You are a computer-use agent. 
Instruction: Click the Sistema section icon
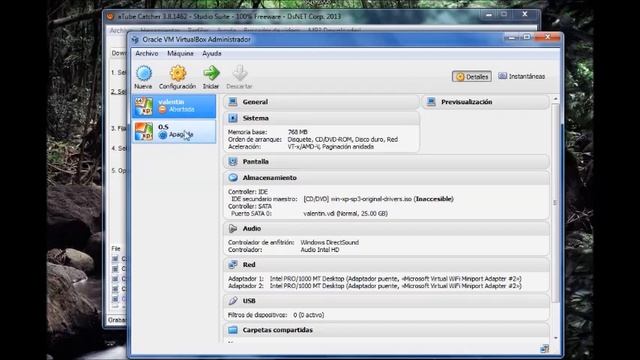pos(233,118)
